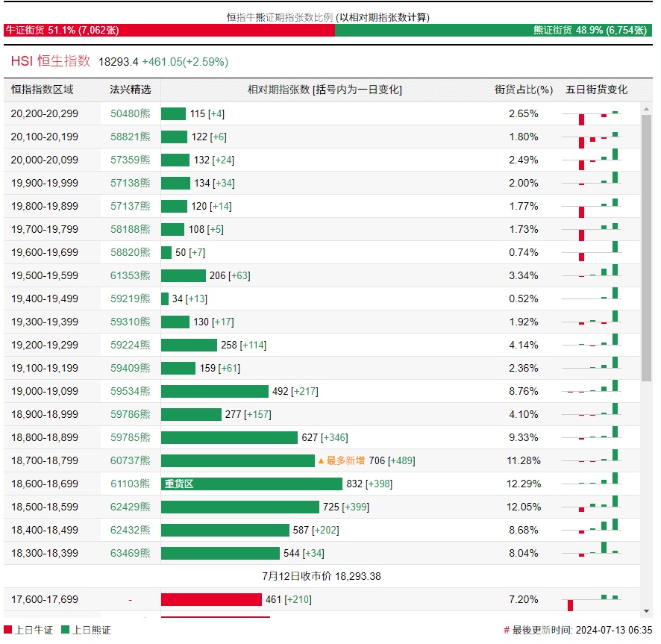Click scrollbar down arrow of the table
661x644 pixels.
(646, 612)
